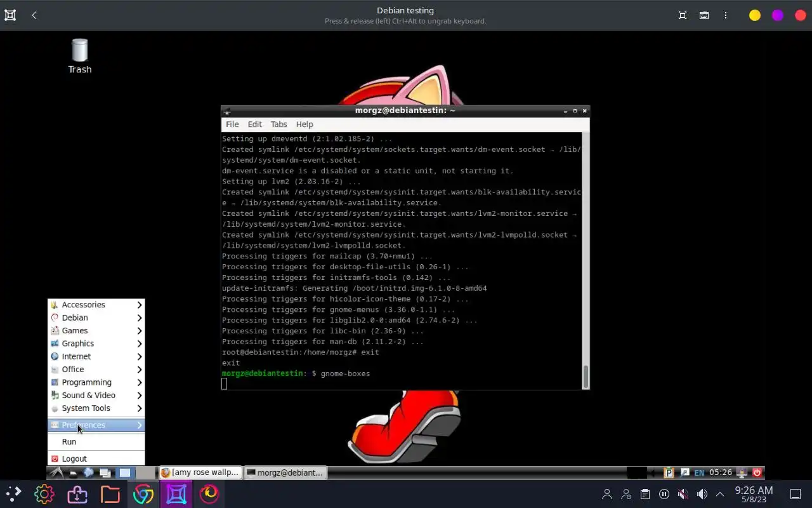Switch to the amy rose wallpaper taskbar window
The height and width of the screenshot is (508, 812).
point(200,472)
